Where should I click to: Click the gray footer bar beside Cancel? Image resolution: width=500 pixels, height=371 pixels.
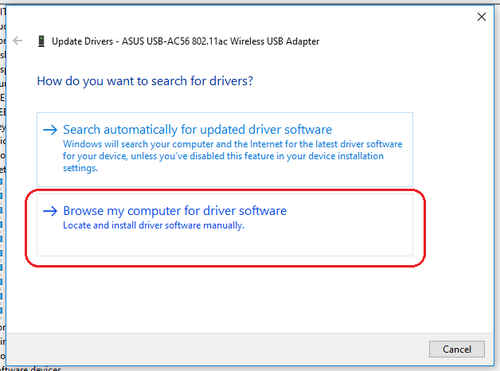point(217,349)
